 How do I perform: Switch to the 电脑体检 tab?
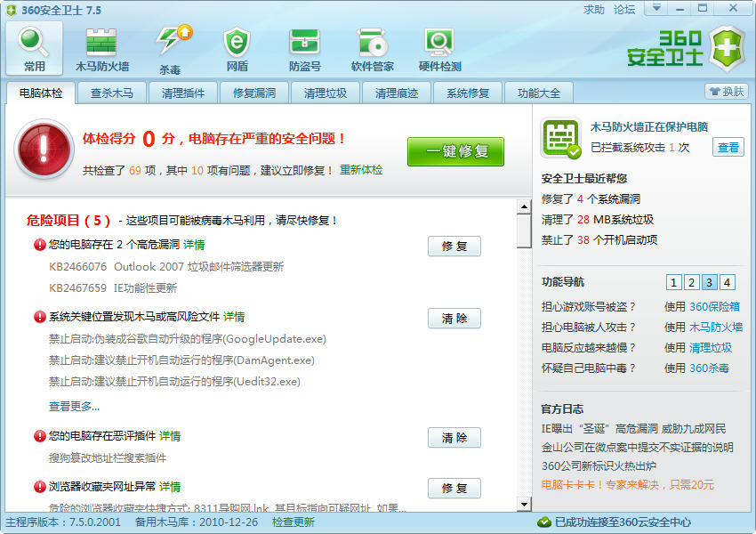[41, 93]
